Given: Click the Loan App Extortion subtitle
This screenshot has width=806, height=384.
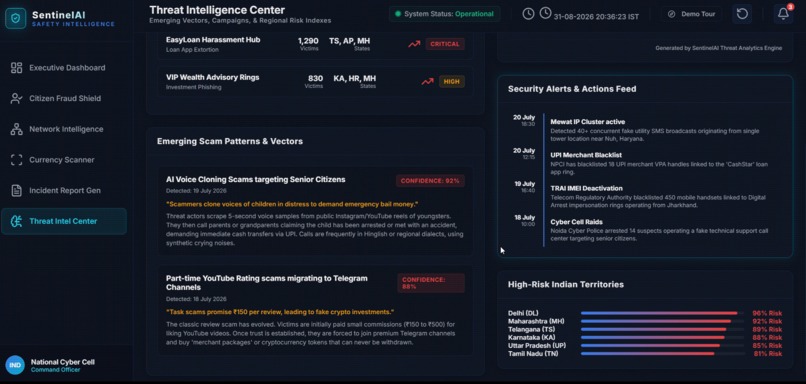Looking at the screenshot, I should coord(192,50).
